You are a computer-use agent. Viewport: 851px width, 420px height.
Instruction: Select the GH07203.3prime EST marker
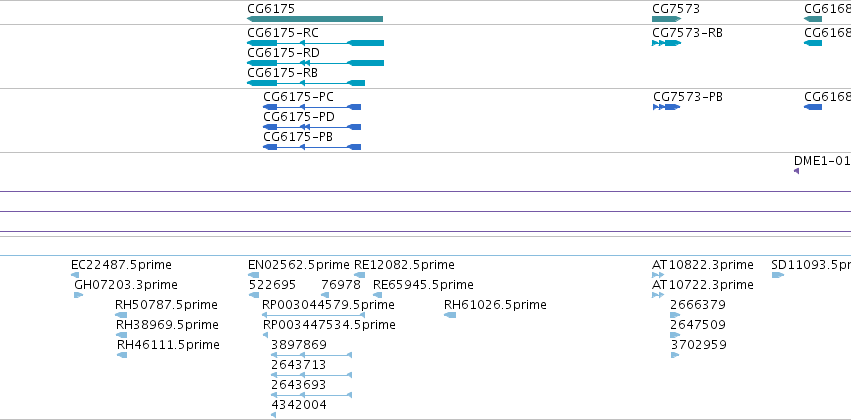79,295
